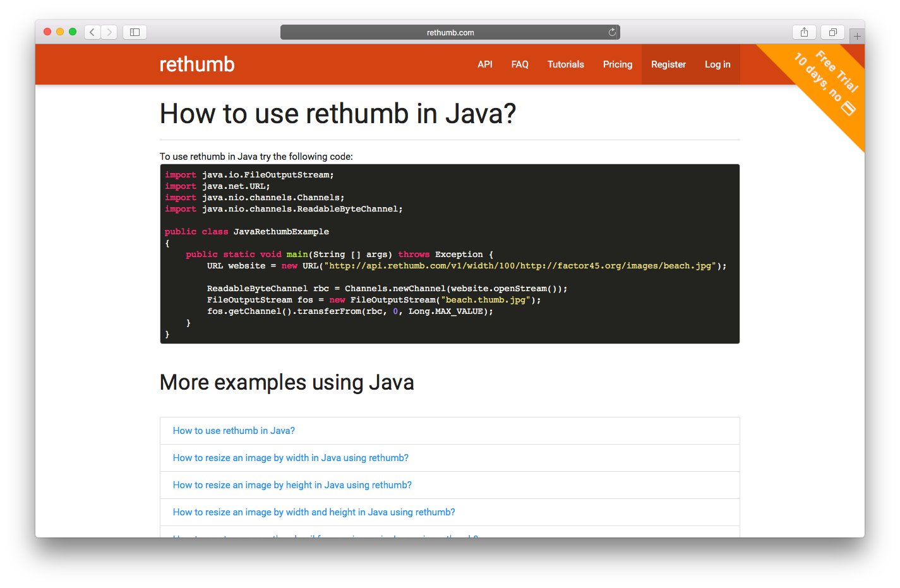The height and width of the screenshot is (588, 900).
Task: Open the Tutorials menu item
Action: click(566, 64)
